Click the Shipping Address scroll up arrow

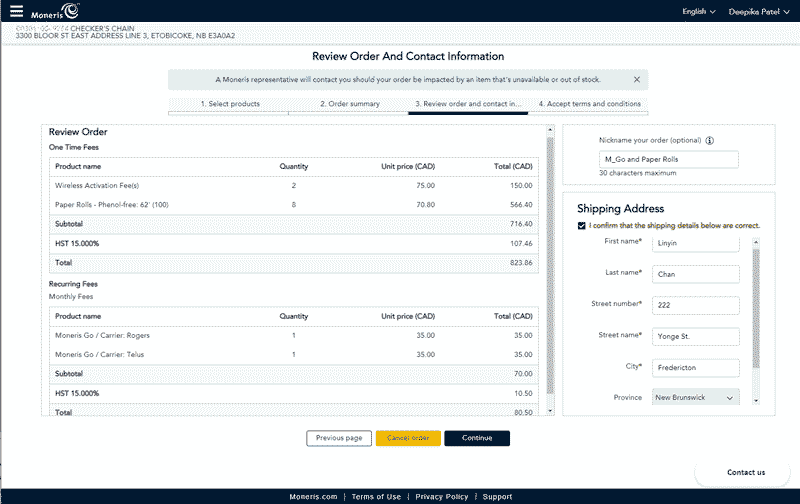click(756, 242)
